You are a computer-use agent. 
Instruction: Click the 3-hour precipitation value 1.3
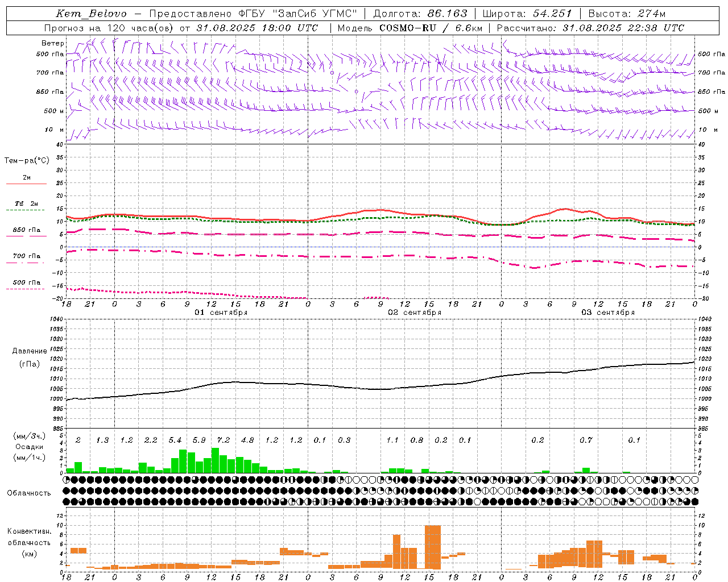click(102, 440)
